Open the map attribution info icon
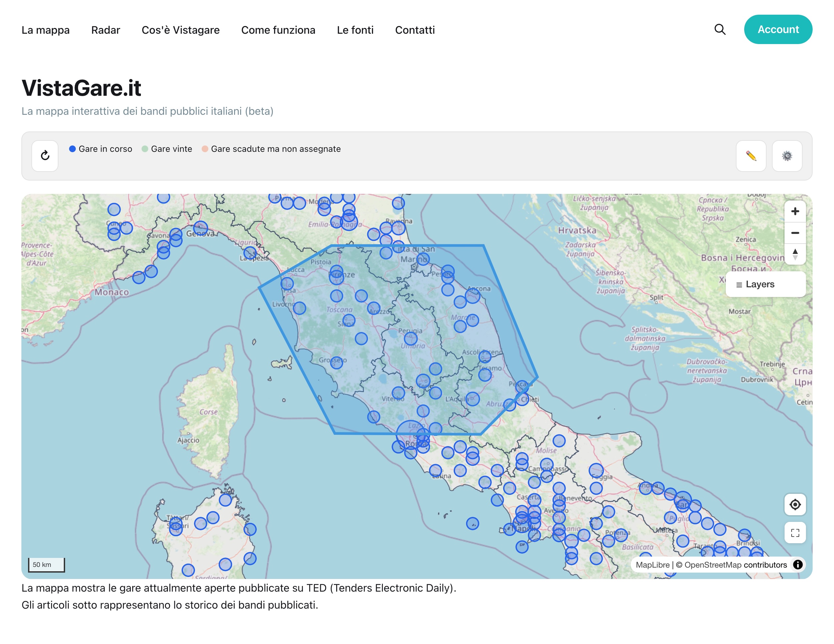This screenshot has height=644, width=834. pyautogui.click(x=798, y=565)
